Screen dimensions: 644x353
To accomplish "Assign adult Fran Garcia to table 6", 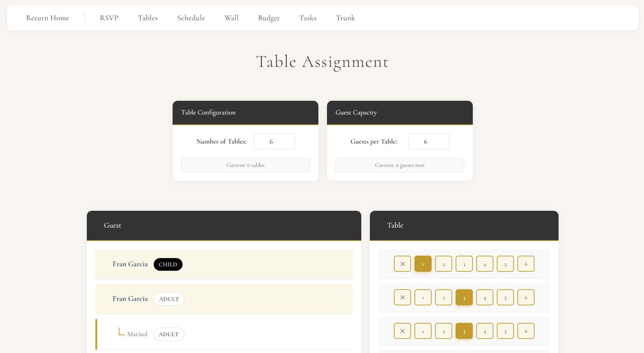I will (x=526, y=298).
